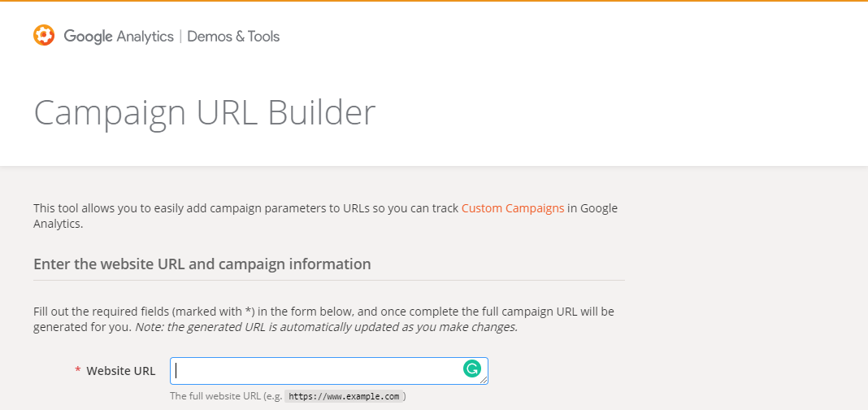Open the Custom Campaigns link
The height and width of the screenshot is (410, 868).
[x=513, y=208]
